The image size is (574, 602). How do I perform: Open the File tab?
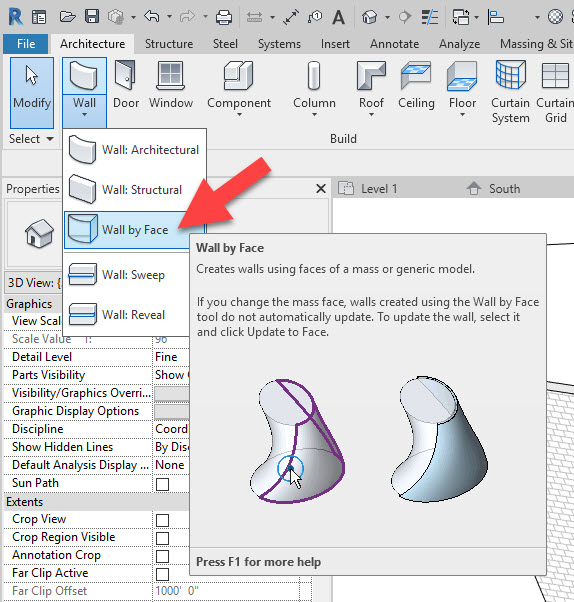pyautogui.click(x=26, y=44)
